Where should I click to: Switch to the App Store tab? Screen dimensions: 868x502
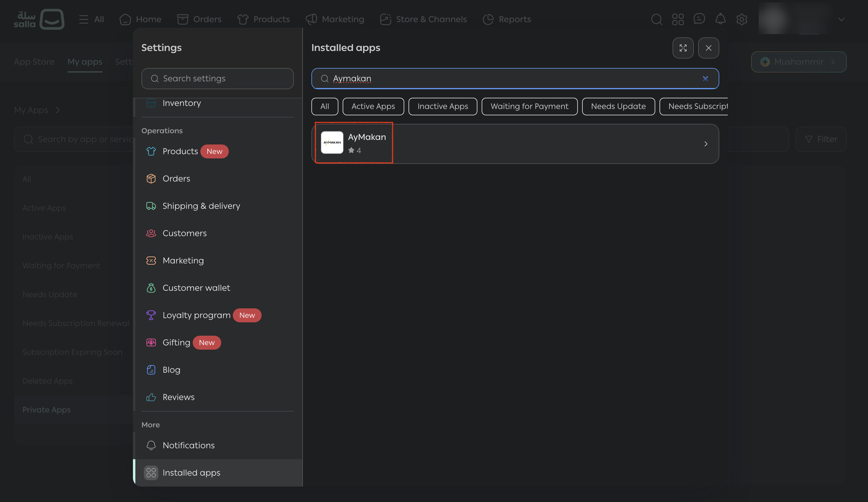[34, 62]
